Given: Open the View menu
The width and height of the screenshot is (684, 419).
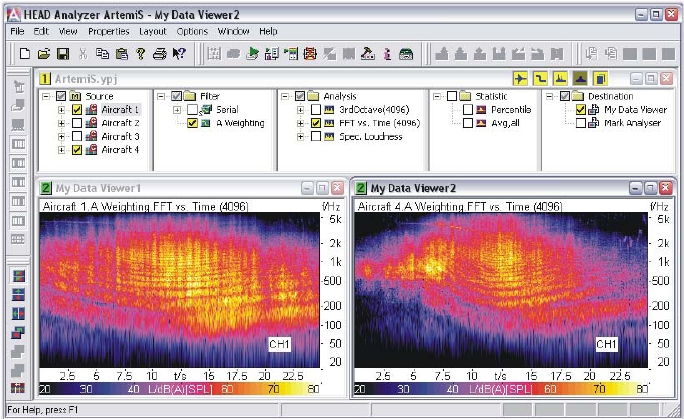Looking at the screenshot, I should 68,31.
